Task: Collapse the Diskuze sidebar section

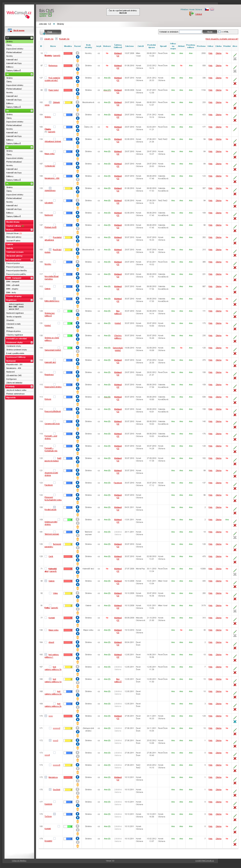Action: click(x=32, y=230)
